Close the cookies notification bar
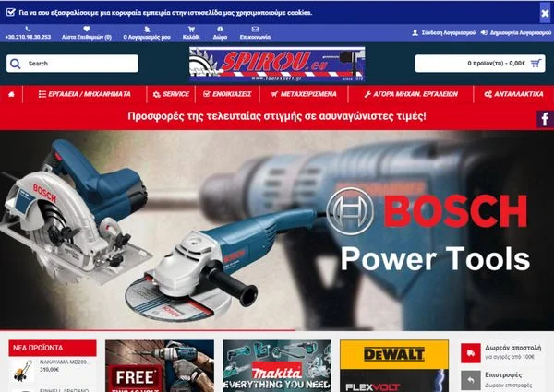 [x=545, y=13]
